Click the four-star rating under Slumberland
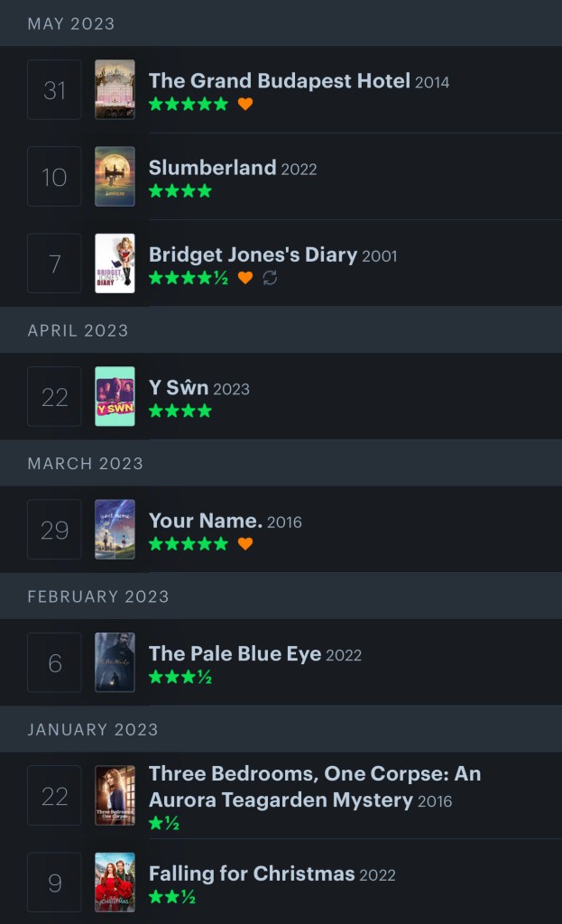 pos(180,191)
